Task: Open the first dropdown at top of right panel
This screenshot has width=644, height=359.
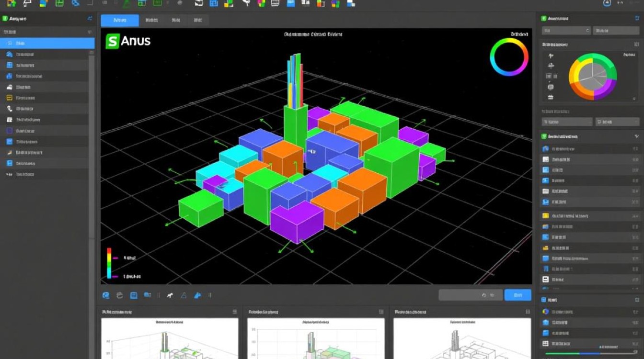Action: (566, 31)
